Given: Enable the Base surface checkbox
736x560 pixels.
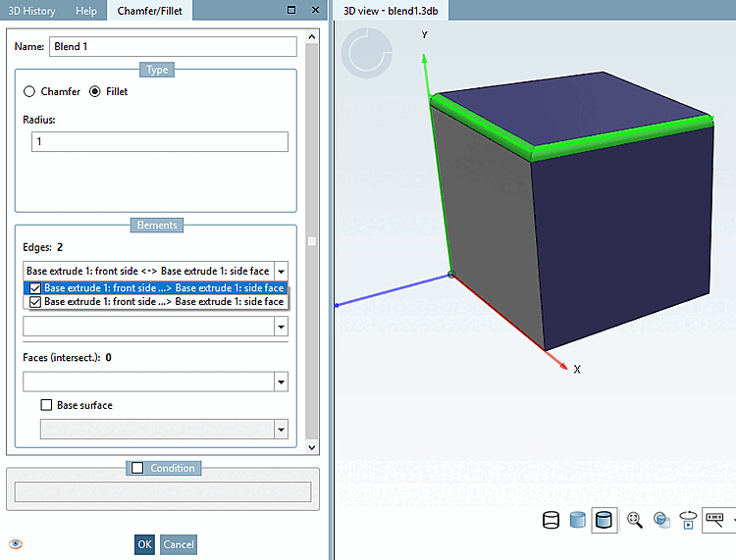Looking at the screenshot, I should tap(46, 405).
